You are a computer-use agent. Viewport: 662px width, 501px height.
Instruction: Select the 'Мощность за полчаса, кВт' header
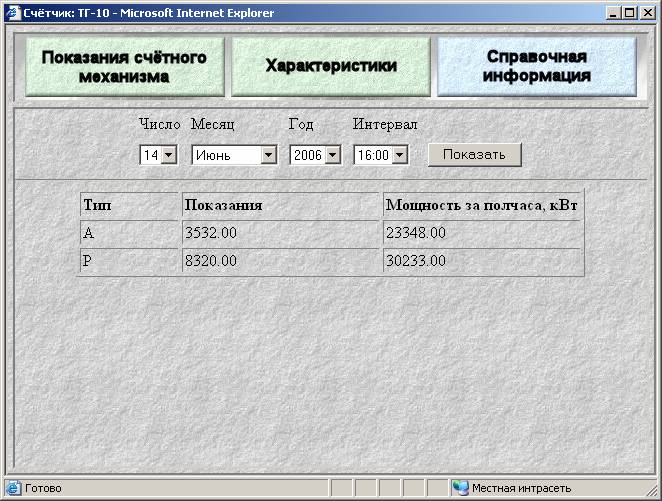click(482, 205)
